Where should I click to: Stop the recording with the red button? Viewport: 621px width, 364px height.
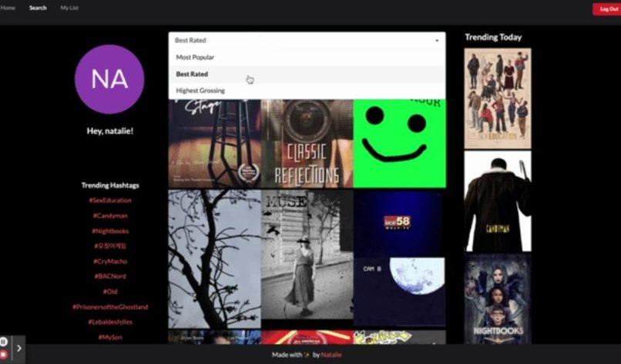click(3, 354)
